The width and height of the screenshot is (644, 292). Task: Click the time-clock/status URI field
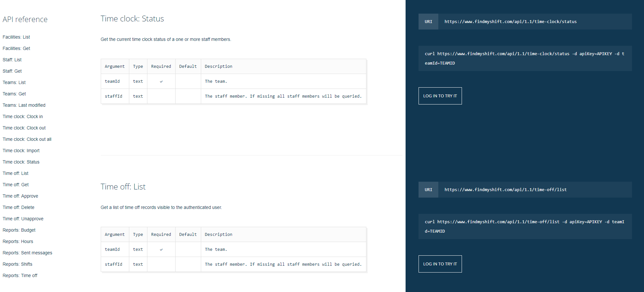pos(510,22)
